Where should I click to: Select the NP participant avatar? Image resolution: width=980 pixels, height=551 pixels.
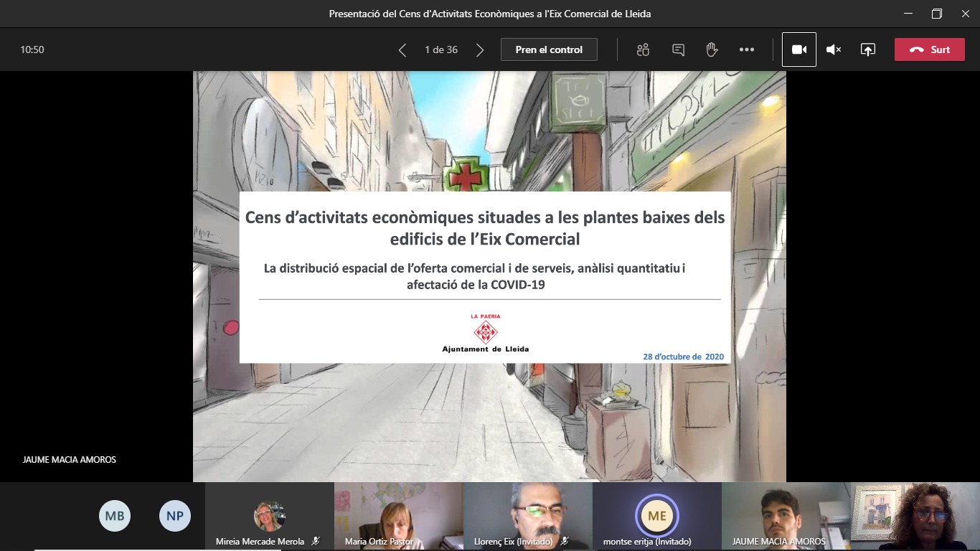coord(175,516)
